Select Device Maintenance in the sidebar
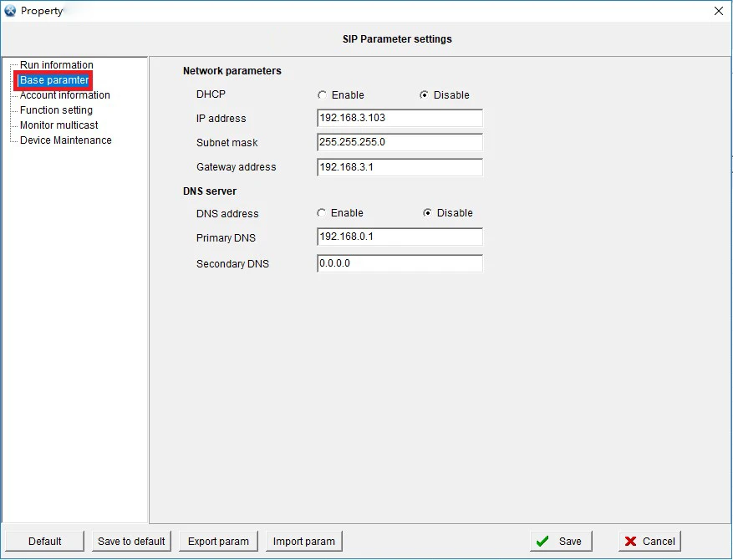This screenshot has height=560, width=733. (65, 140)
